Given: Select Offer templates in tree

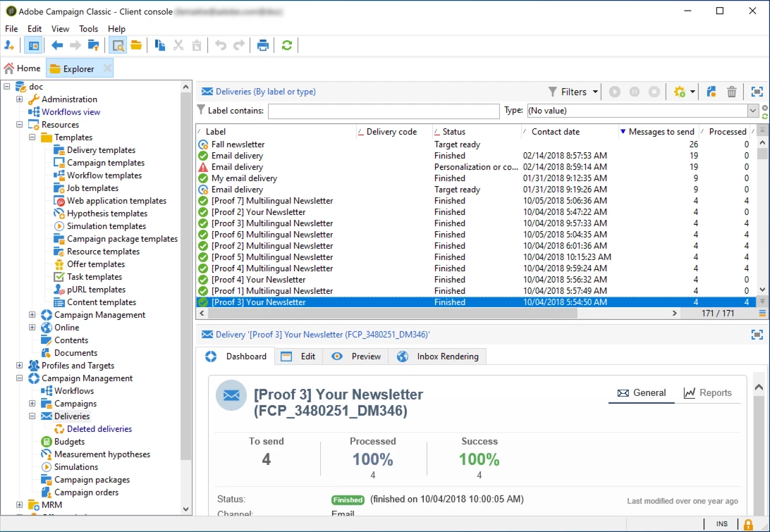Looking at the screenshot, I should click(96, 264).
